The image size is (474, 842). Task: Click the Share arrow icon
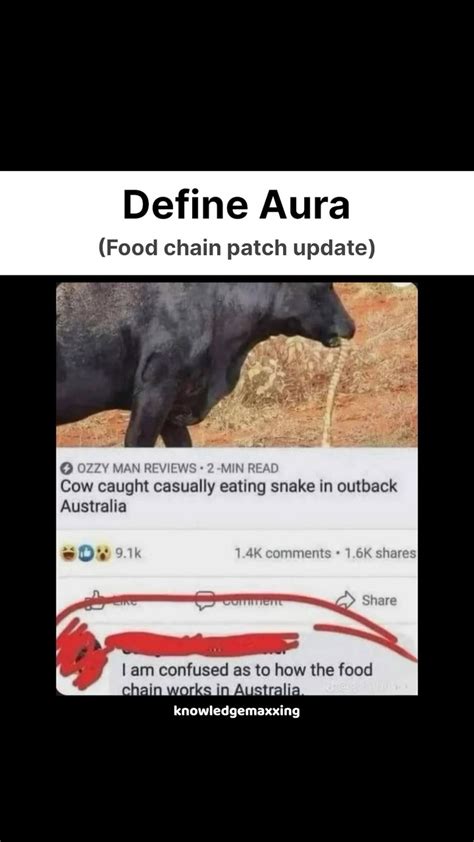345,600
